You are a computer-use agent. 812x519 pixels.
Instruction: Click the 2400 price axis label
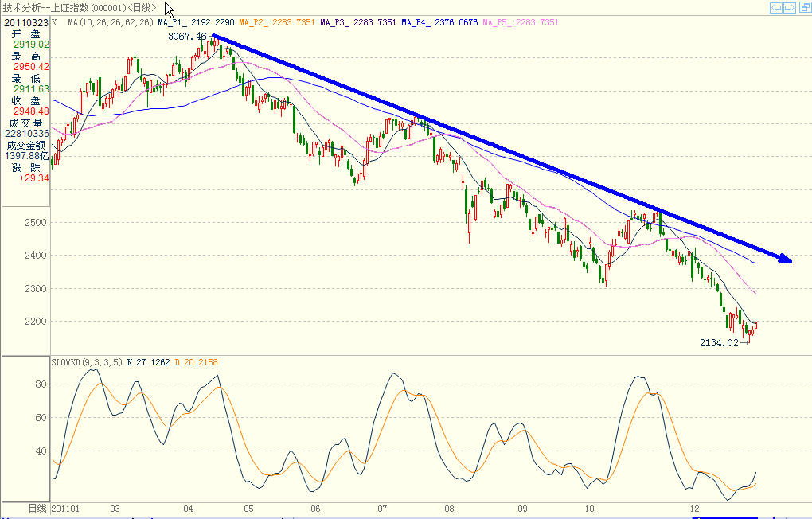36,256
